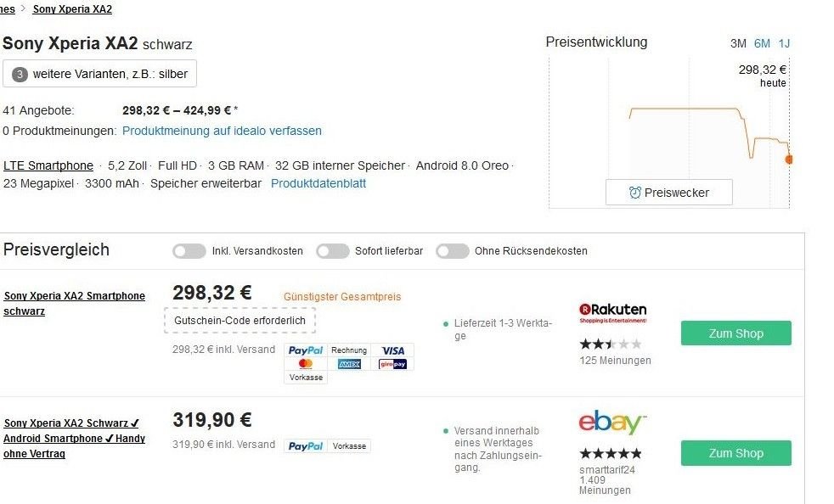Set the Preiswecker price alert
The width and height of the screenshot is (834, 504).
tap(668, 193)
